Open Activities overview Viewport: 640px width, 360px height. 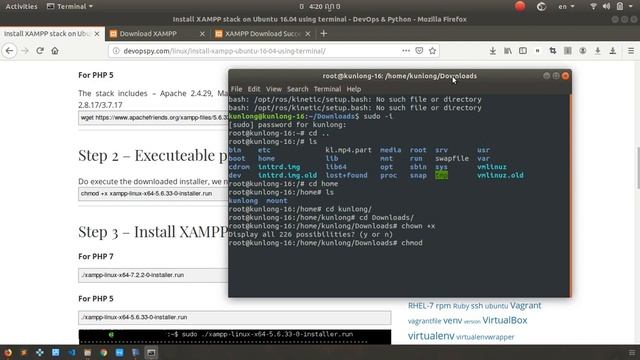click(x=21, y=7)
